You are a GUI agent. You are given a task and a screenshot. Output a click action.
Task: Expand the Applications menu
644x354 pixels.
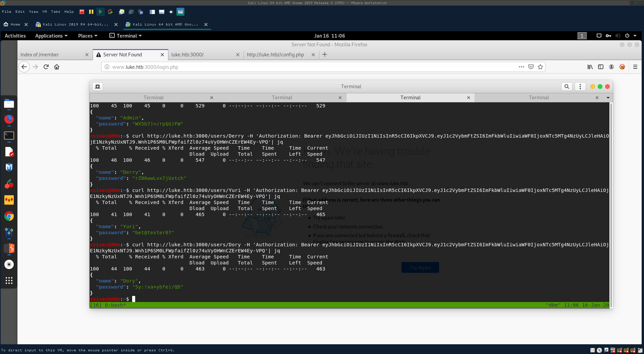click(x=51, y=36)
